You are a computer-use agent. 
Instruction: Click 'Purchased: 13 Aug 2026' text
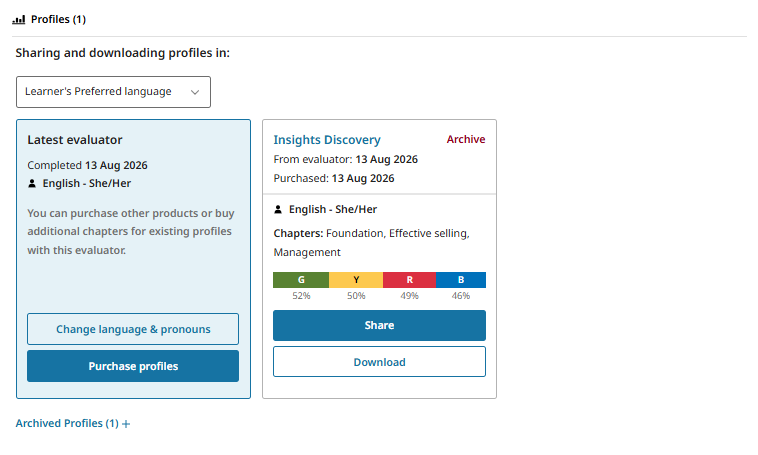pos(334,178)
